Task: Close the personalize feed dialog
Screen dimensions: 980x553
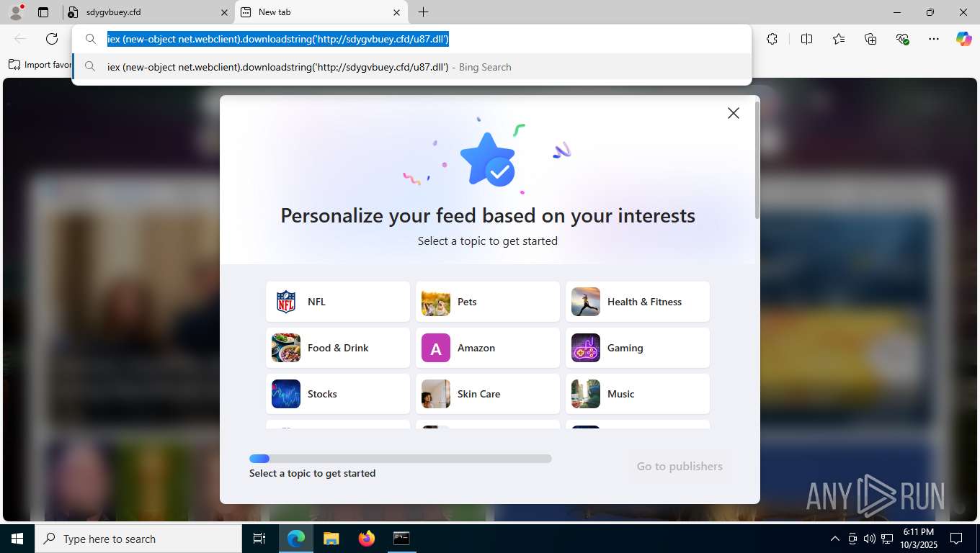Action: pos(734,113)
